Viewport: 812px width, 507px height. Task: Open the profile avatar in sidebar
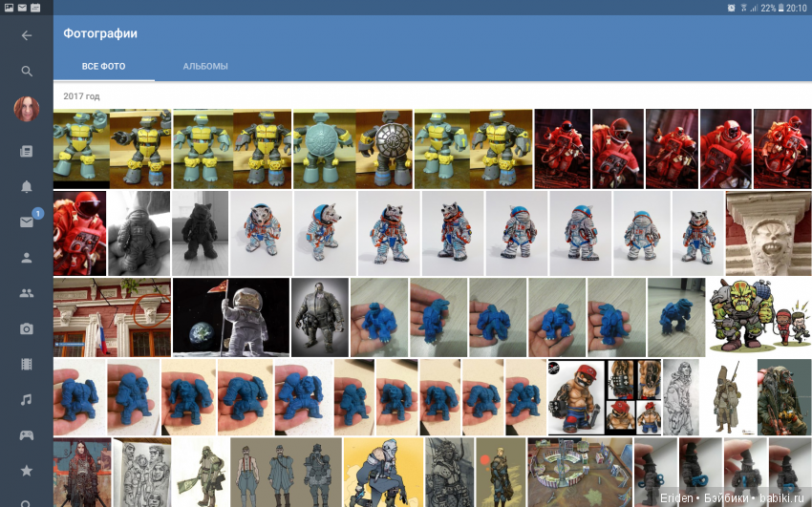click(x=27, y=109)
